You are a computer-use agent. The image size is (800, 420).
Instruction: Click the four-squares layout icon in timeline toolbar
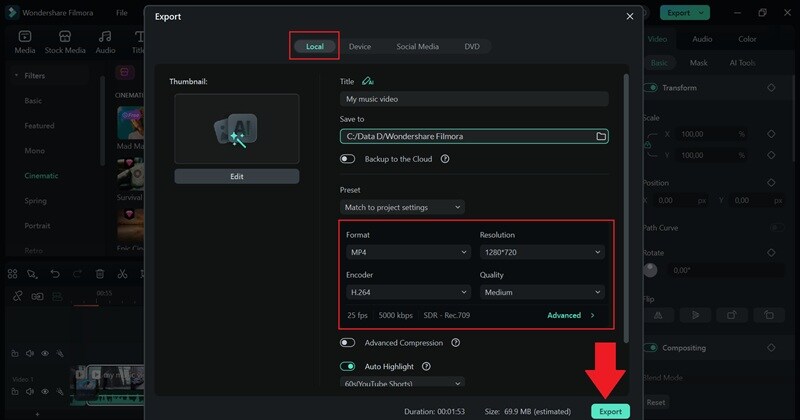point(13,274)
